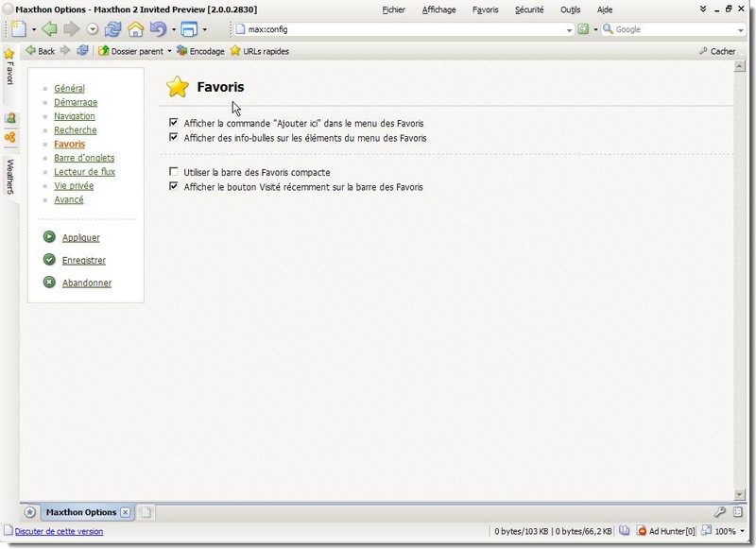Open the Go button dropdown arrow
This screenshot has width=756, height=549.
[595, 30]
